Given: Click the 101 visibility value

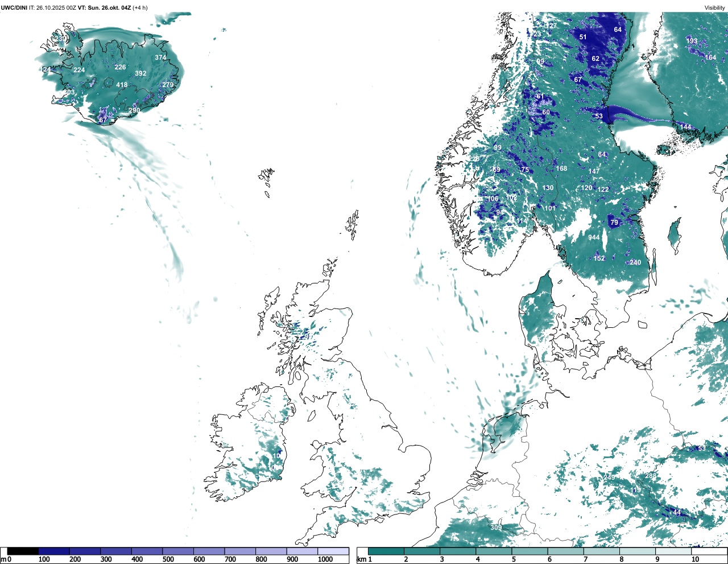Looking at the screenshot, I should (550, 208).
